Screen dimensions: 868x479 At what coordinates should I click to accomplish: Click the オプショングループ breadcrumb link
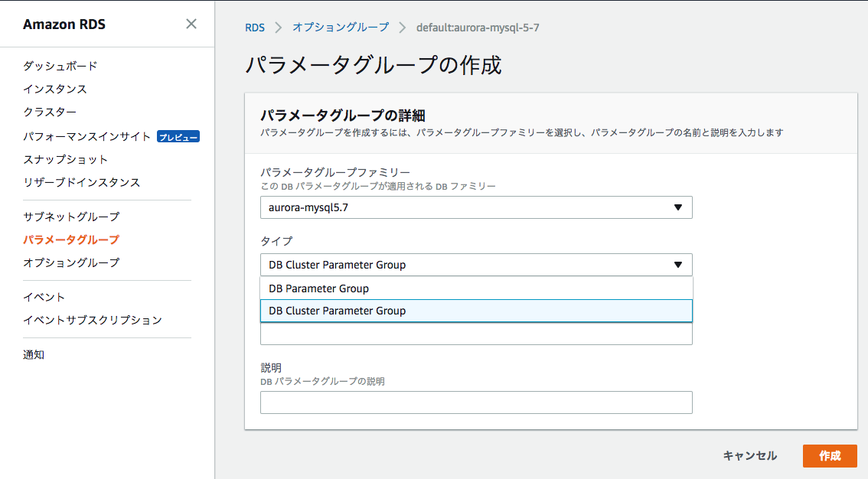click(340, 28)
